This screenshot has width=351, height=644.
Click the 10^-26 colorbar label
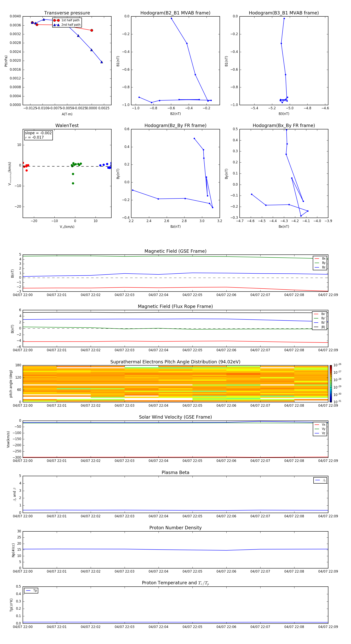pos(337,365)
